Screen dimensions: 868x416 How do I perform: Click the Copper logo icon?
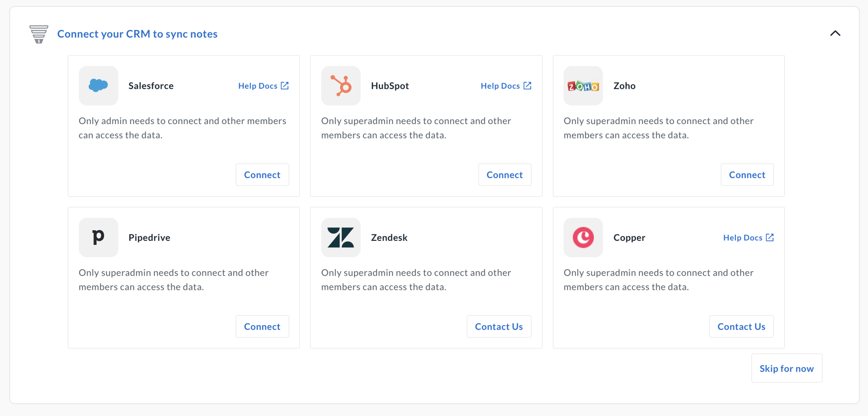[x=583, y=237]
